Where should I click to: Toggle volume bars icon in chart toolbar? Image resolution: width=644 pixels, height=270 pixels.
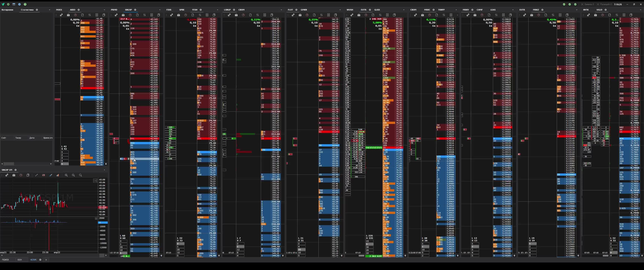click(58, 175)
